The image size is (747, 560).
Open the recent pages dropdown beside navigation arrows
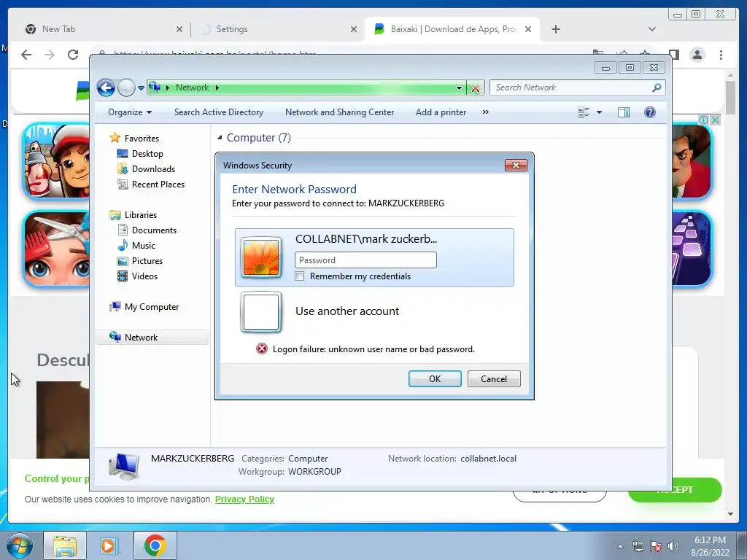[x=141, y=88]
